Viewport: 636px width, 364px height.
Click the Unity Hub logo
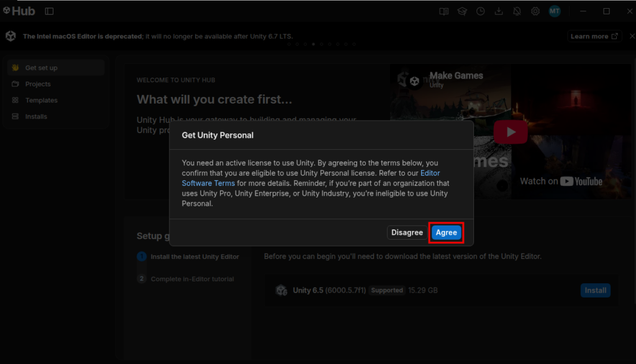[x=19, y=11]
